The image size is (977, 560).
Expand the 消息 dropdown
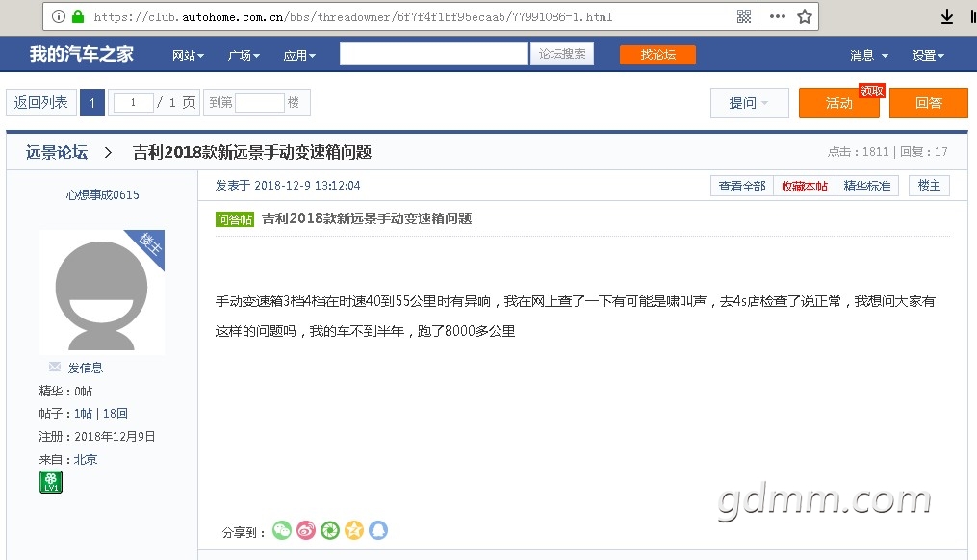tap(869, 56)
